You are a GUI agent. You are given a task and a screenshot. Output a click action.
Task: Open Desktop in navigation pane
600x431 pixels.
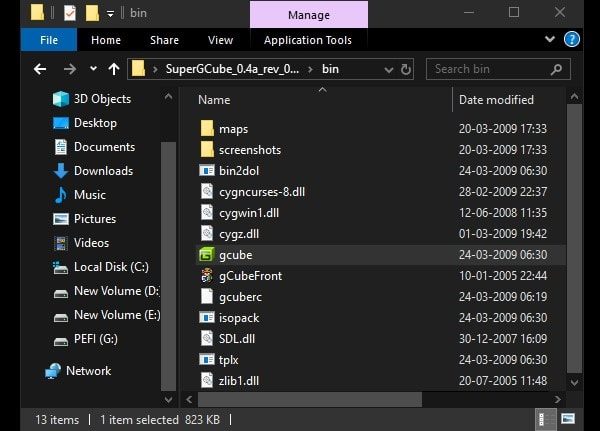(x=85, y=123)
